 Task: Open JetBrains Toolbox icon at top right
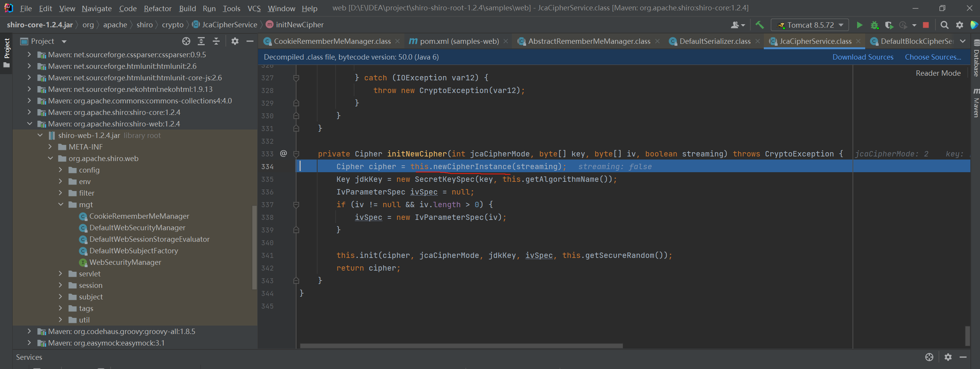(x=975, y=25)
